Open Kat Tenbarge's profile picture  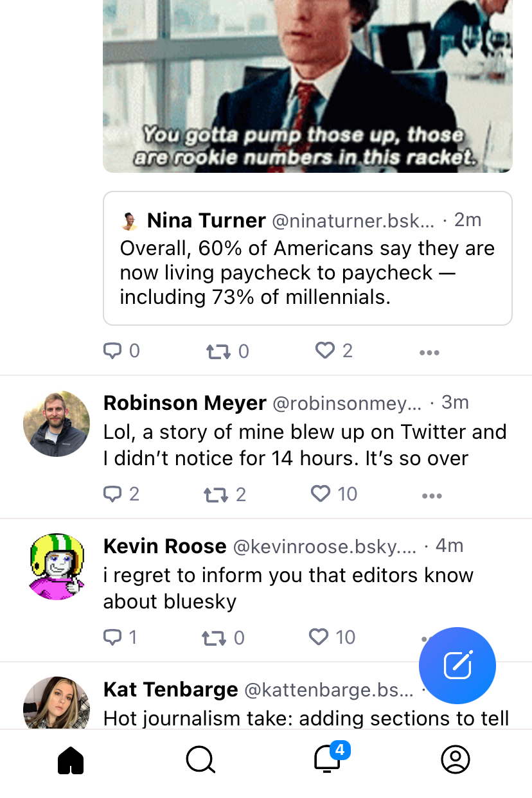coord(57,703)
